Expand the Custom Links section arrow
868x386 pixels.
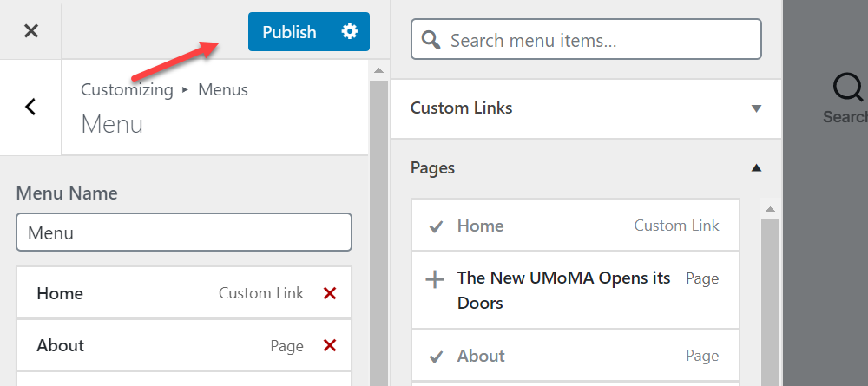tap(757, 108)
